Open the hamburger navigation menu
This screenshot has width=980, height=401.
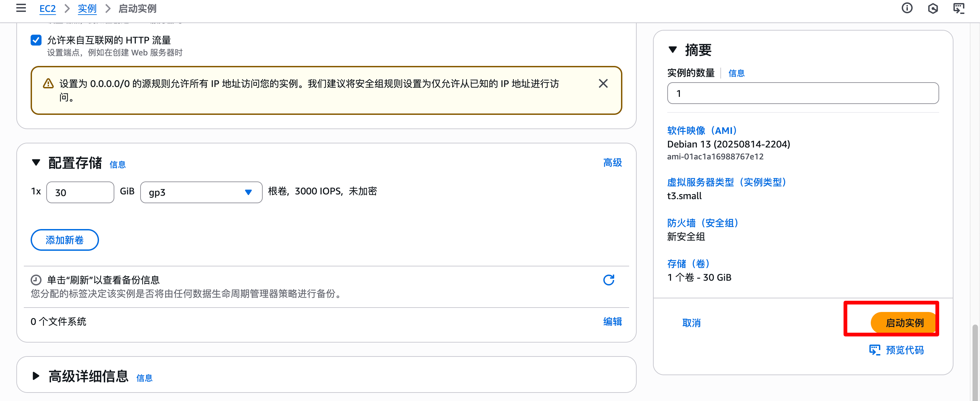click(x=21, y=8)
